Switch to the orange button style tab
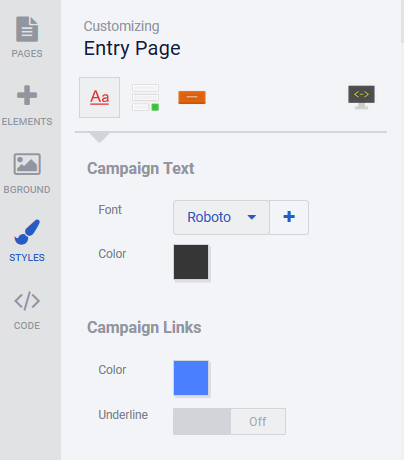 click(x=192, y=97)
